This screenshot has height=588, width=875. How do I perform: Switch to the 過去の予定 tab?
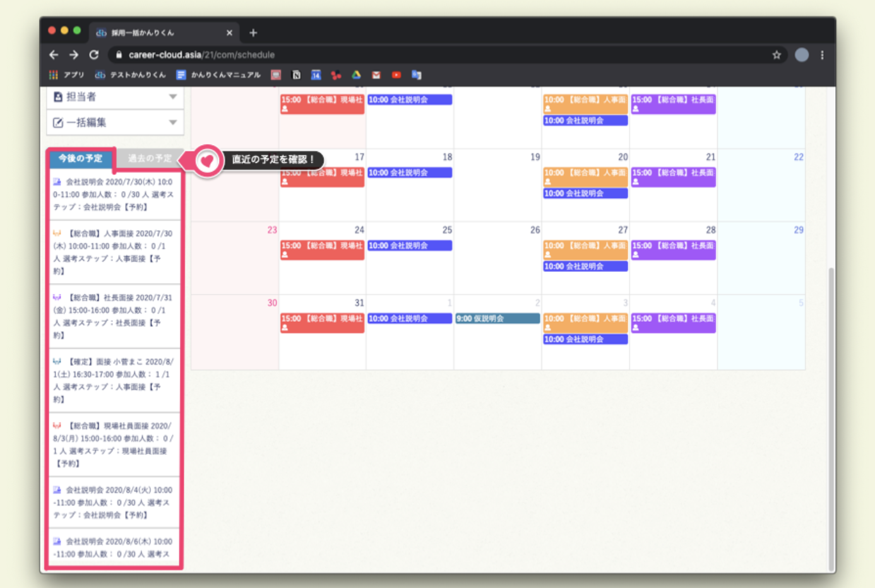pyautogui.click(x=150, y=158)
